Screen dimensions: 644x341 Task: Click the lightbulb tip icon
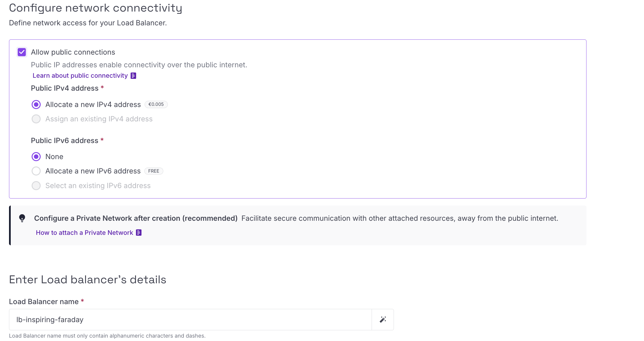22,218
